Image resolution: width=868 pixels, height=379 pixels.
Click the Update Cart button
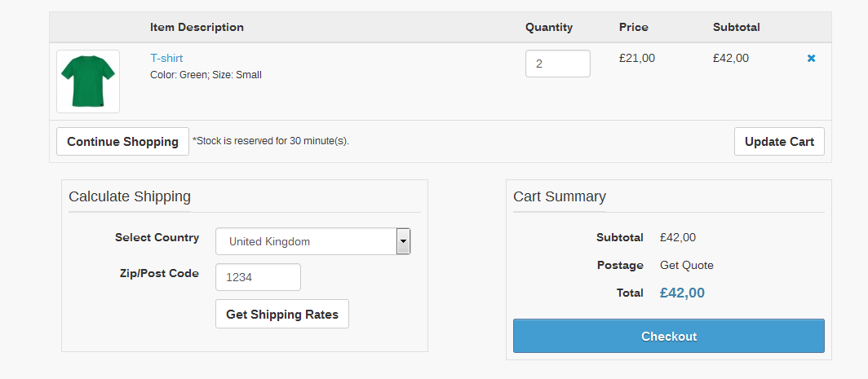(779, 142)
